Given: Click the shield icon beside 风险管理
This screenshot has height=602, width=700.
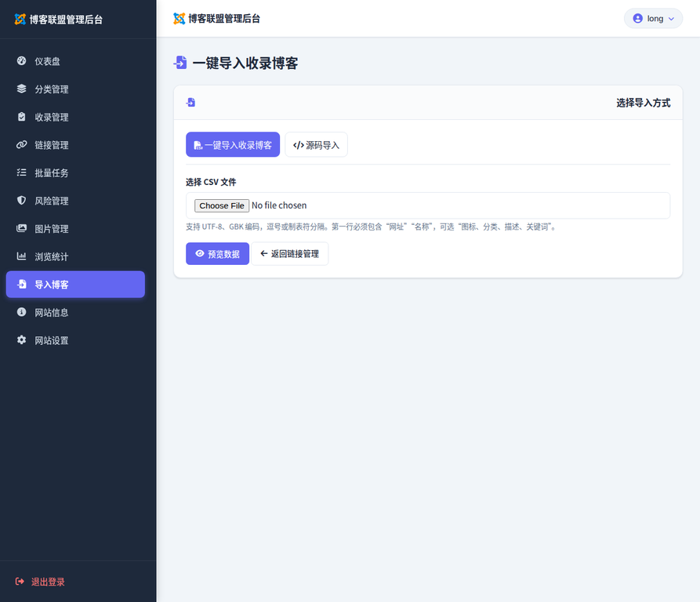Looking at the screenshot, I should 21,201.
